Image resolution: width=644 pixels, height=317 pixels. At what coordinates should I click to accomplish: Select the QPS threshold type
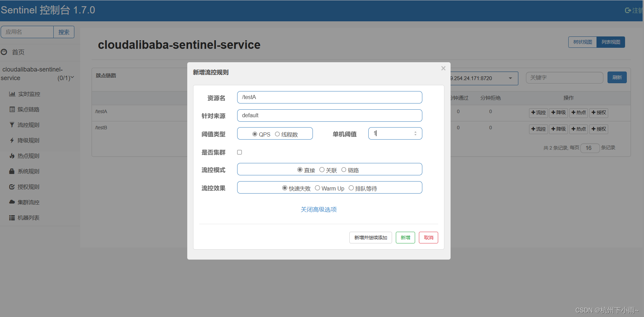[255, 134]
